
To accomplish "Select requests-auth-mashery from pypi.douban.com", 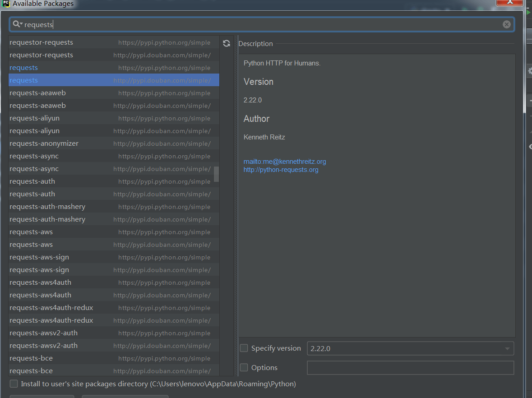I will 114,219.
